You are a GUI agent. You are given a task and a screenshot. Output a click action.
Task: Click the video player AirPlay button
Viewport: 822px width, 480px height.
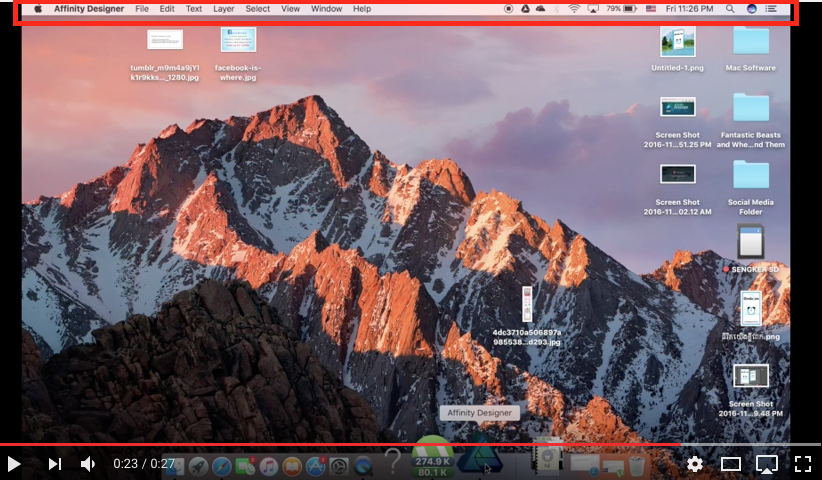coord(766,464)
